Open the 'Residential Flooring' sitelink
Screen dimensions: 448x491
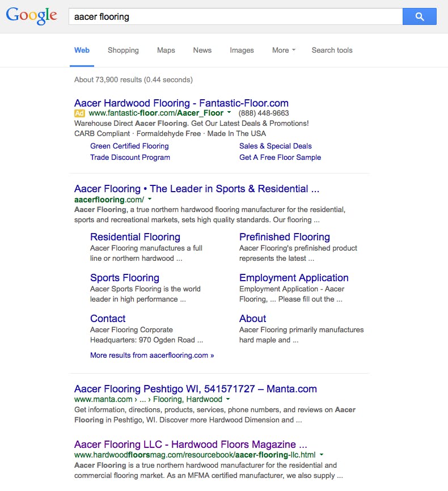(x=135, y=237)
